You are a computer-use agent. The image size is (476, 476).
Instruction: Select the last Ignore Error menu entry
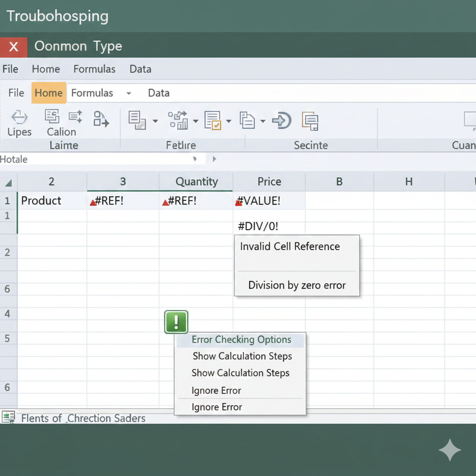tap(217, 407)
